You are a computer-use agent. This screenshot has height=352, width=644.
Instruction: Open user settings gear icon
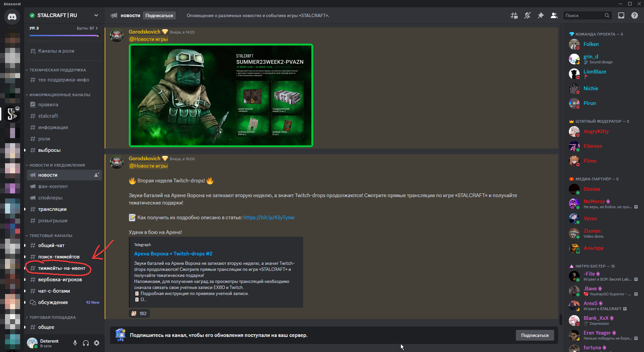coord(97,343)
